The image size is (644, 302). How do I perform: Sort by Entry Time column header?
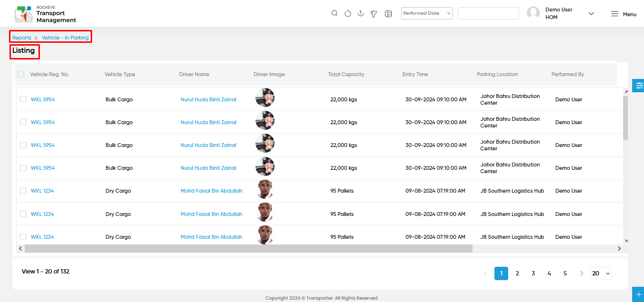[x=415, y=74]
